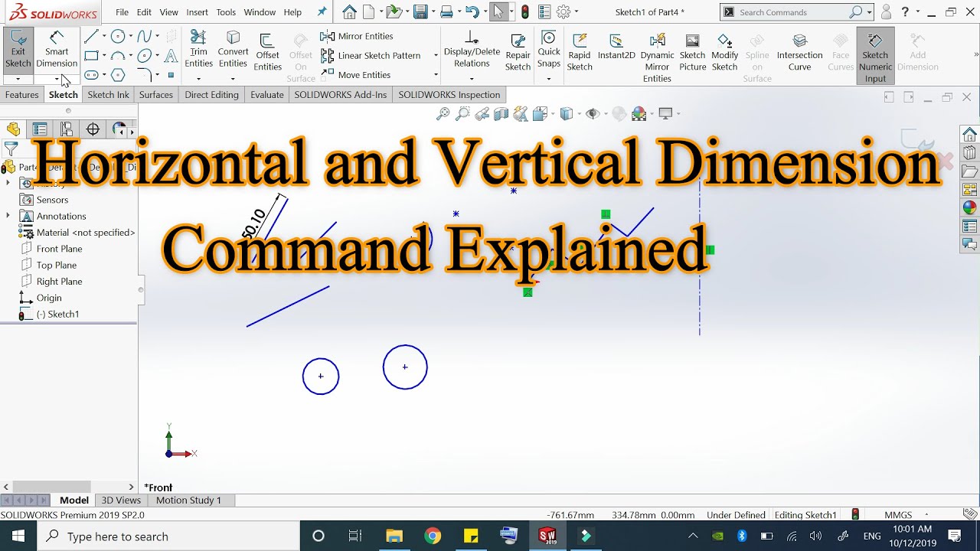This screenshot has width=980, height=551.
Task: Open the Insert menu
Action: (x=197, y=12)
